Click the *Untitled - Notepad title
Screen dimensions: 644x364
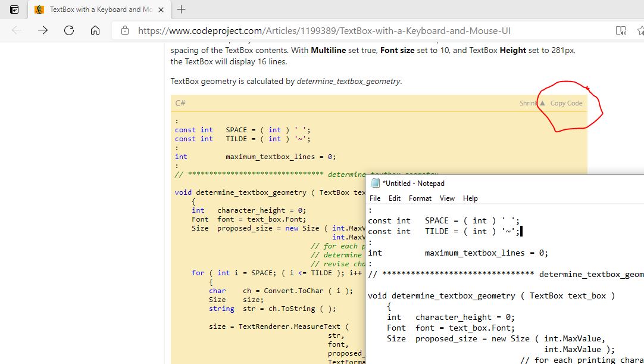pyautogui.click(x=413, y=183)
